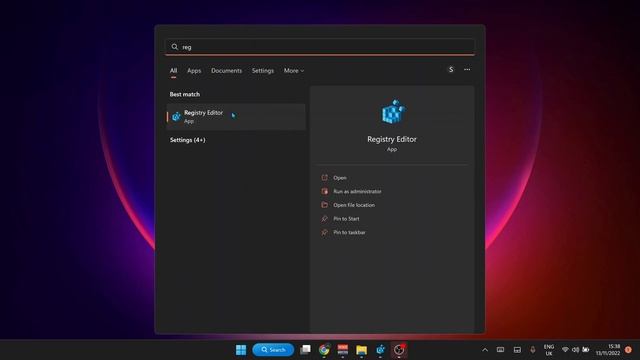Viewport: 640px width, 360px height.
Task: Show hidden system tray icons
Action: [485, 350]
